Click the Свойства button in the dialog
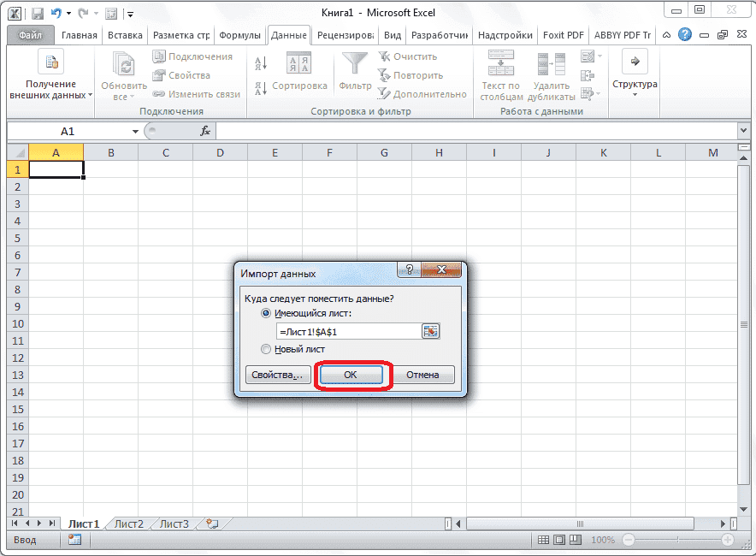 click(x=277, y=374)
